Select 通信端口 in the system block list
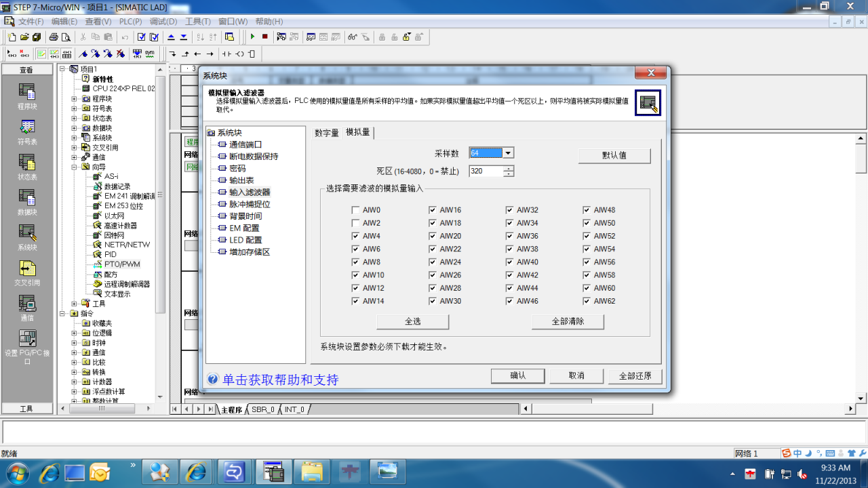 [x=245, y=144]
